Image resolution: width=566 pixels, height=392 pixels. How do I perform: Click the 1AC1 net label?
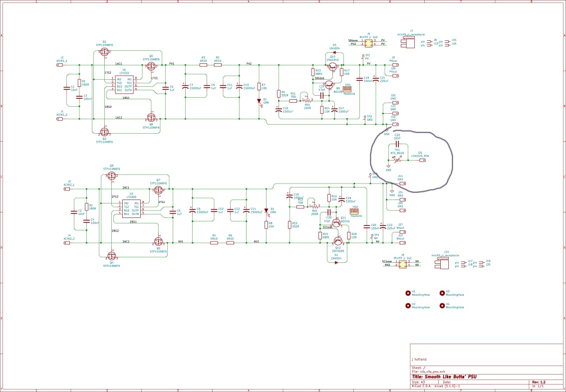pos(118,64)
